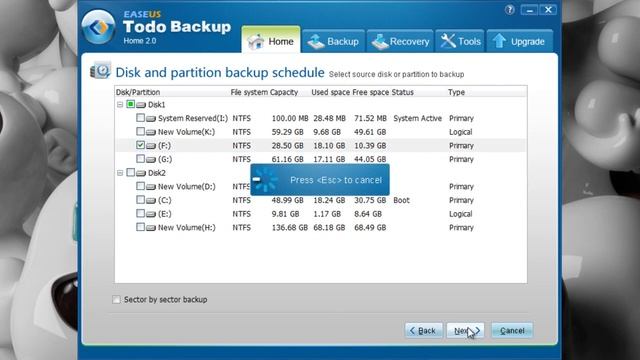Click the 136.68 GB capacity value

290,227
